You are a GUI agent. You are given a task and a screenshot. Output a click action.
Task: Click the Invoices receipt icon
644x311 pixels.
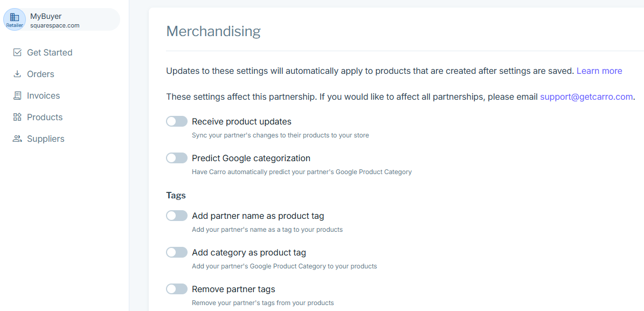coord(17,95)
